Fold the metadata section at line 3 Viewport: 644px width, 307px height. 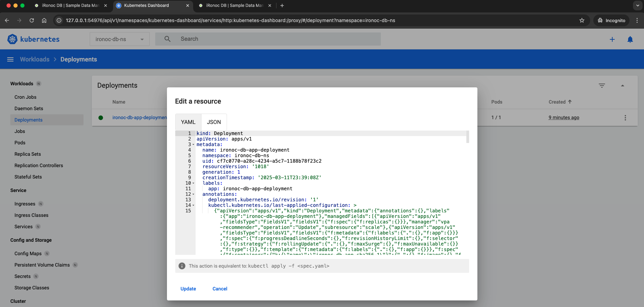pos(193,145)
